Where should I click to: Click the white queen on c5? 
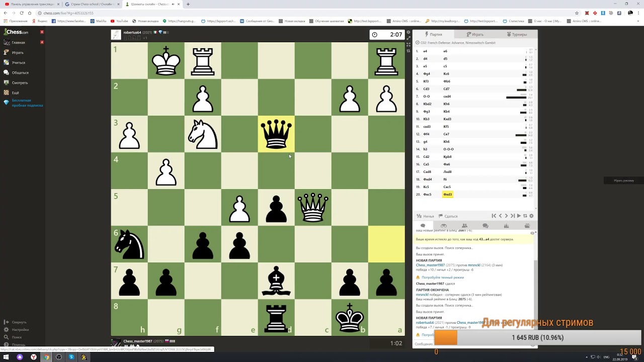(313, 207)
